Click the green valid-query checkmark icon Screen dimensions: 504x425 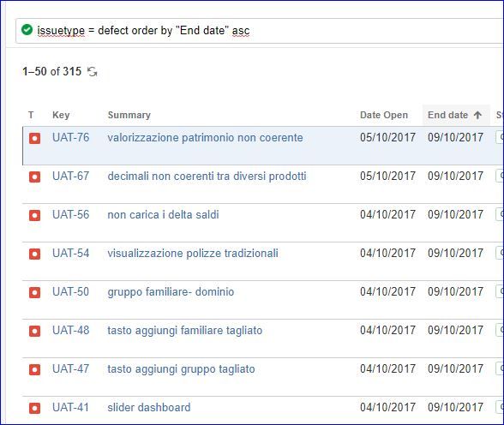tap(27, 30)
